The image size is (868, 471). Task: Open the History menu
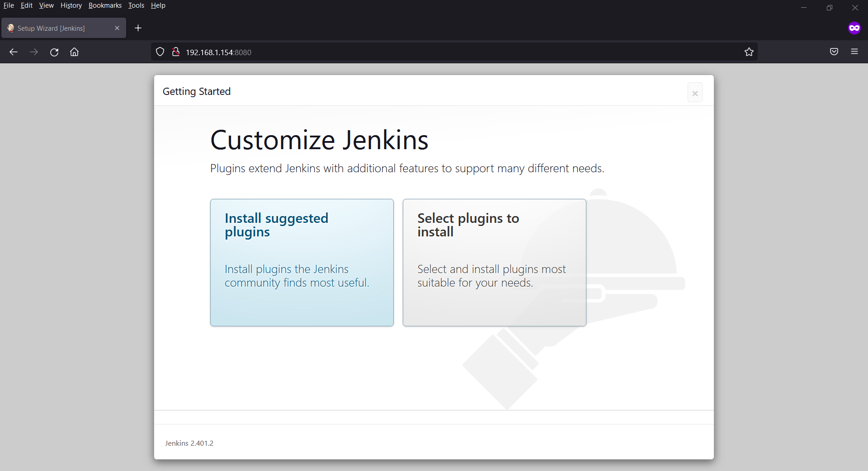point(71,5)
